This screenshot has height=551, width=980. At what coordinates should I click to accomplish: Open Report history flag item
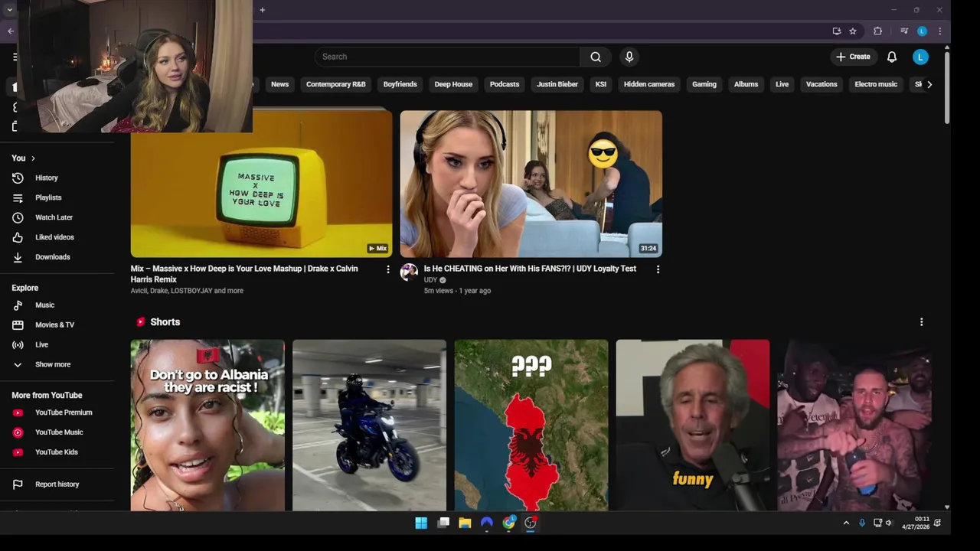coord(57,484)
